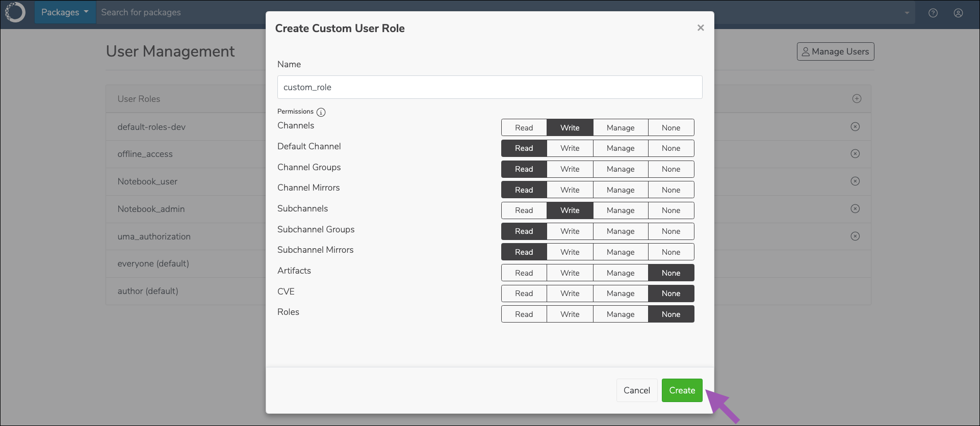Screen dimensions: 980x426
Task: Select the Notebook_admin role row
Action: point(186,209)
